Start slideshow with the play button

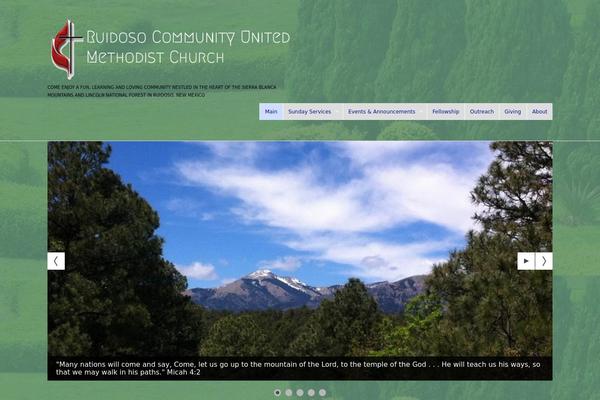[x=526, y=261]
